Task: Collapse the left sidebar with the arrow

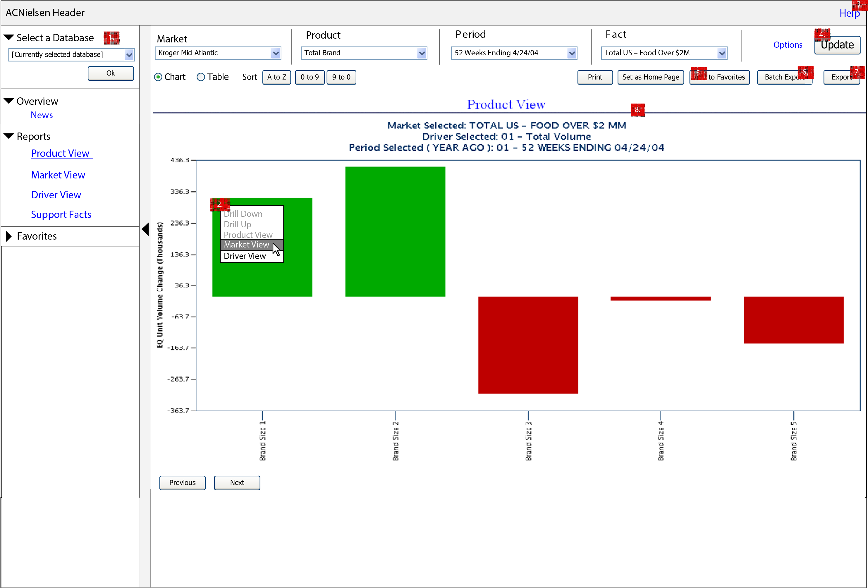Action: pos(146,229)
